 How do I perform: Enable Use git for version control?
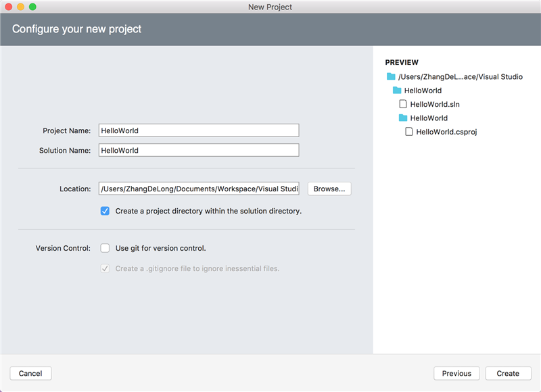[x=105, y=248]
